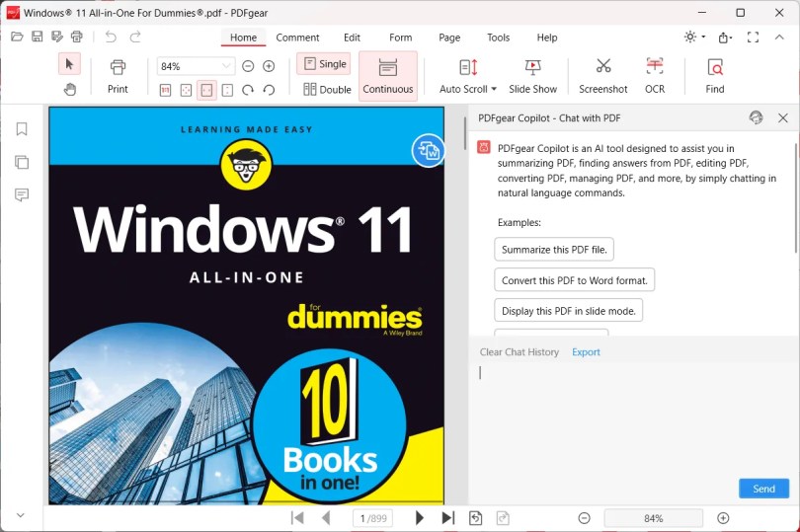Open the Help tab

click(547, 38)
